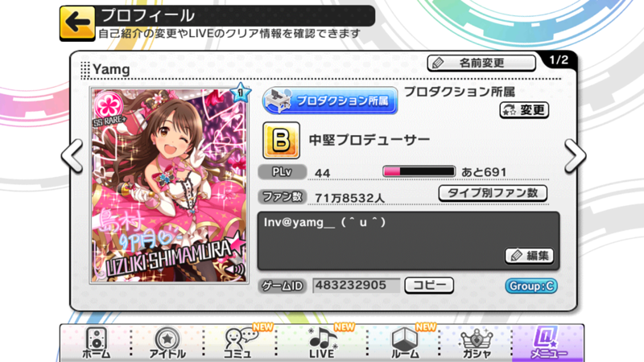The image size is (644, 362).
Task: Tap the Group:C label
Action: 531,286
